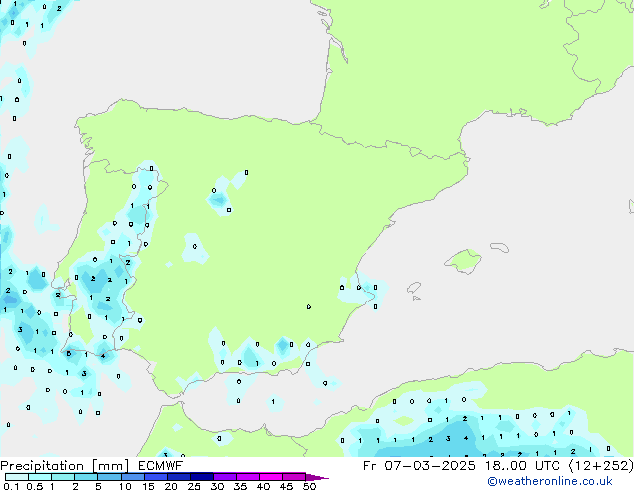Click the legend scale value 50

pos(310,487)
